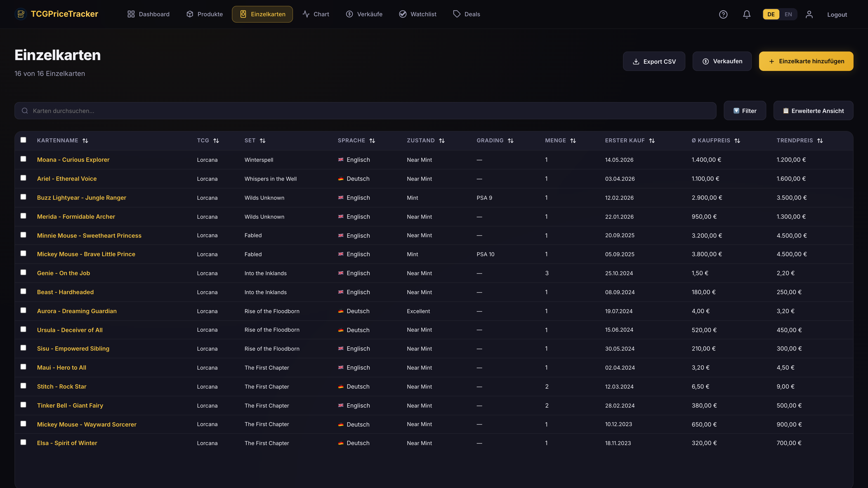Focus the Karten durchsuchen search field
This screenshot has height=488, width=868.
tap(365, 111)
